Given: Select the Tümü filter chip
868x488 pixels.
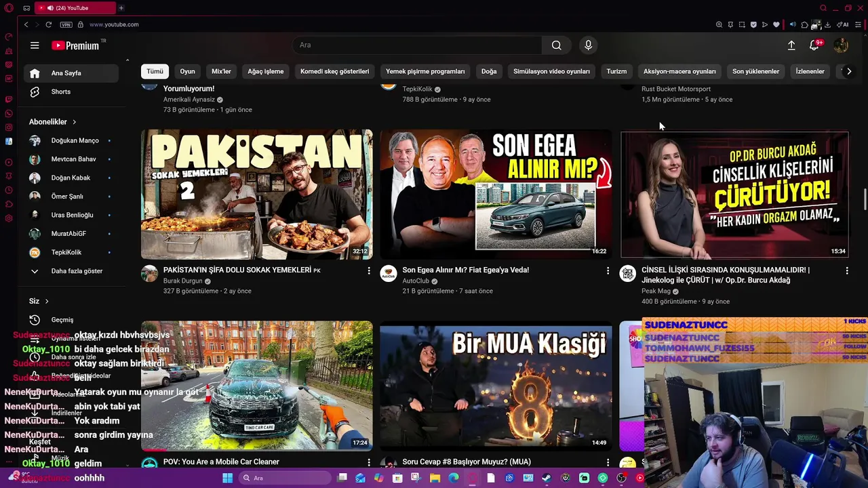Looking at the screenshot, I should point(155,71).
